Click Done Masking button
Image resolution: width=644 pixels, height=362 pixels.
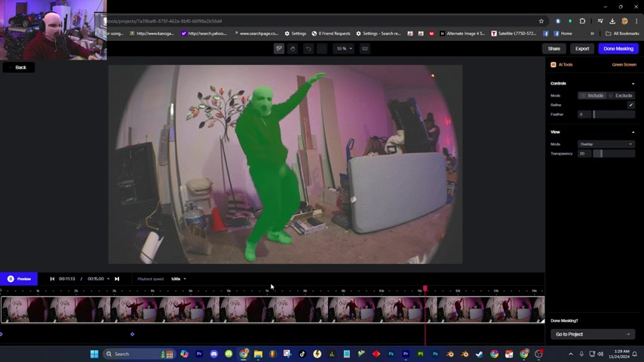pos(618,48)
